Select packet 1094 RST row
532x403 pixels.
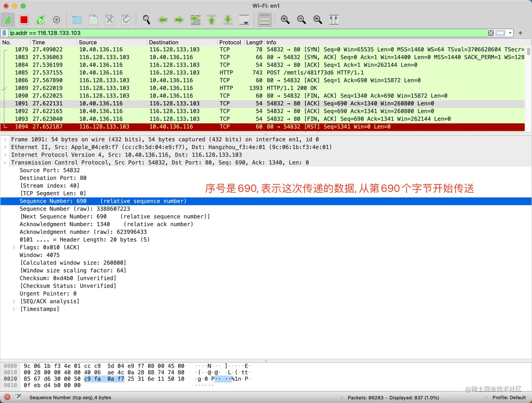coord(263,127)
